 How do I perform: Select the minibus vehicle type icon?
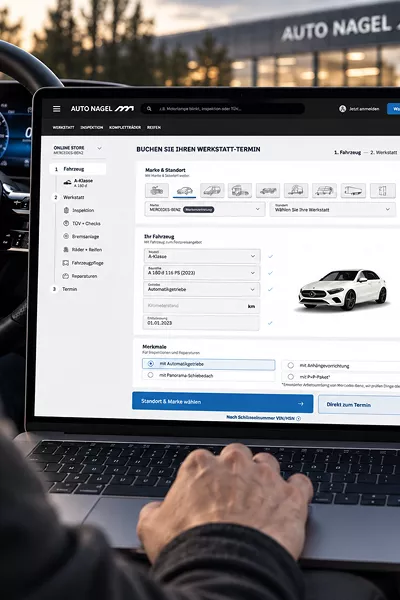click(x=325, y=191)
